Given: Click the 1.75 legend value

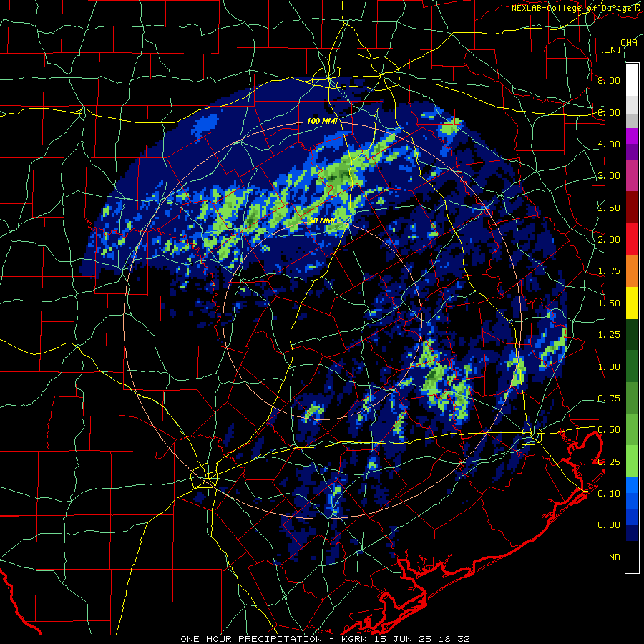Looking at the screenshot, I should [x=609, y=271].
